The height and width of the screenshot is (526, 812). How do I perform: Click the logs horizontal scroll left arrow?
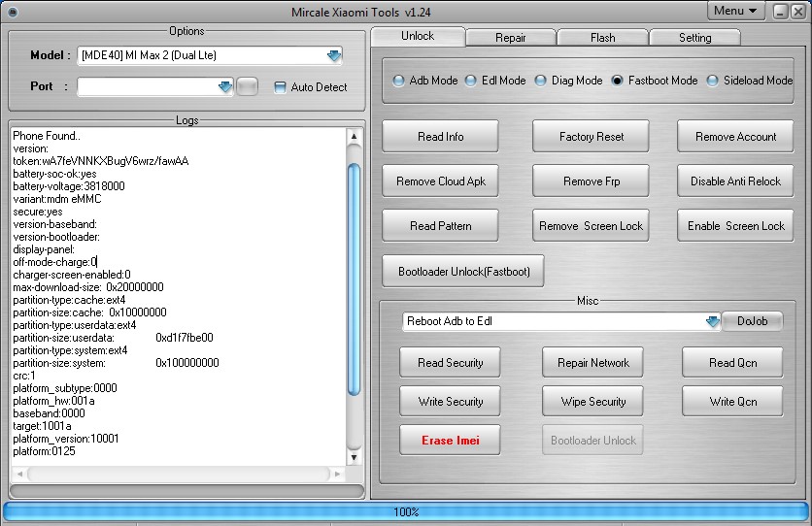[19, 474]
